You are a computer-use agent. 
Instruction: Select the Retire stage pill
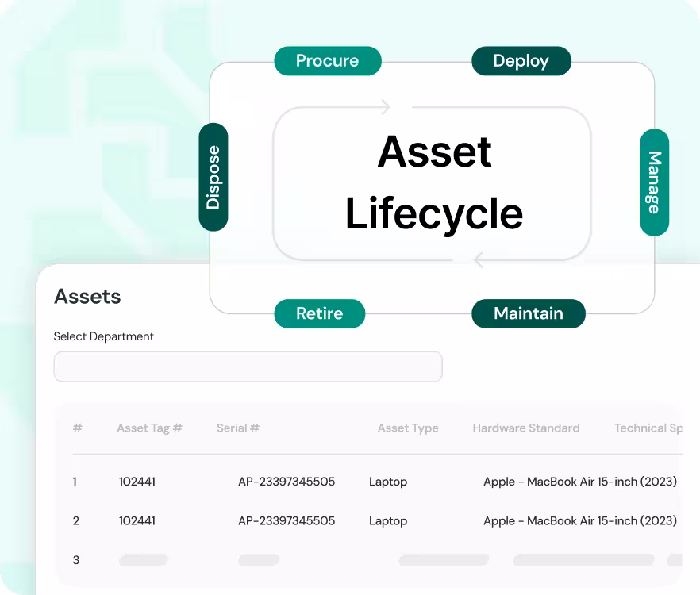coord(319,313)
